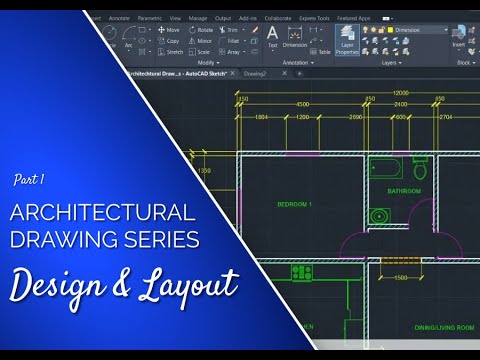Click the bathtub fixture in bathroom
This screenshot has height=360, width=480.
tap(386, 168)
